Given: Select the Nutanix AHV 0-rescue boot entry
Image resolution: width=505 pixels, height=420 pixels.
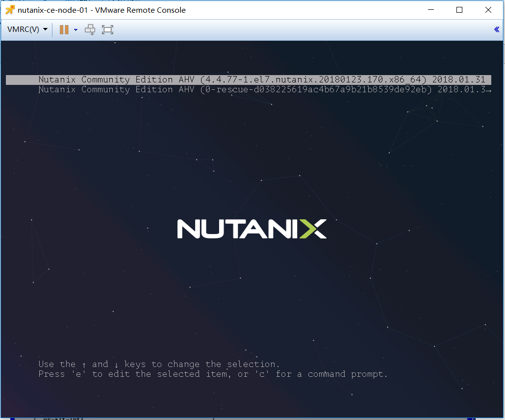Looking at the screenshot, I should [248, 90].
